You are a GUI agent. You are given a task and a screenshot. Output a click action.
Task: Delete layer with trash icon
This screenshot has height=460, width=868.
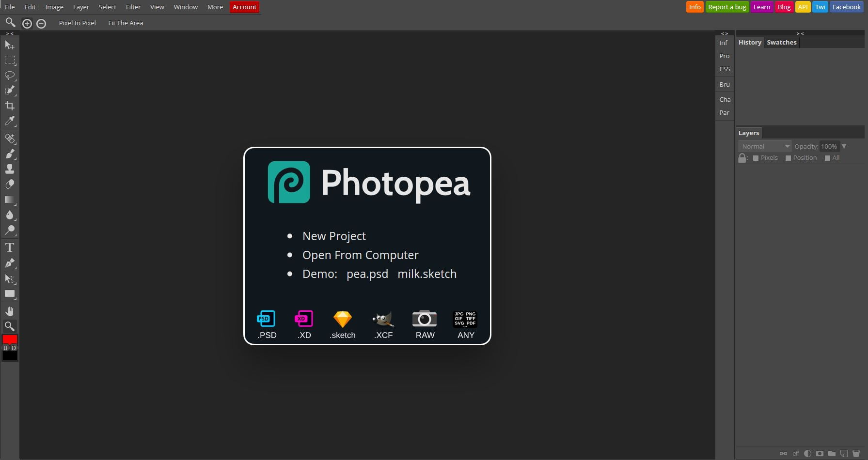point(856,454)
